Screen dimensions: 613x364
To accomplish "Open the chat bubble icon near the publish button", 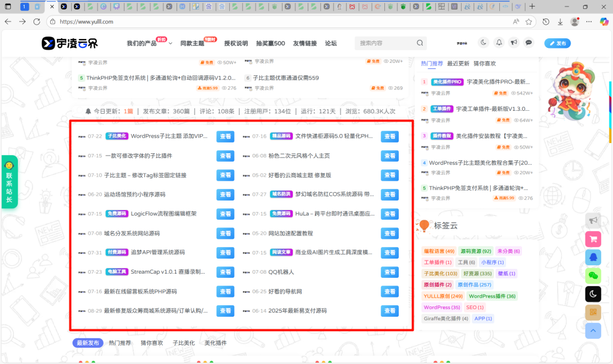I will (x=529, y=43).
